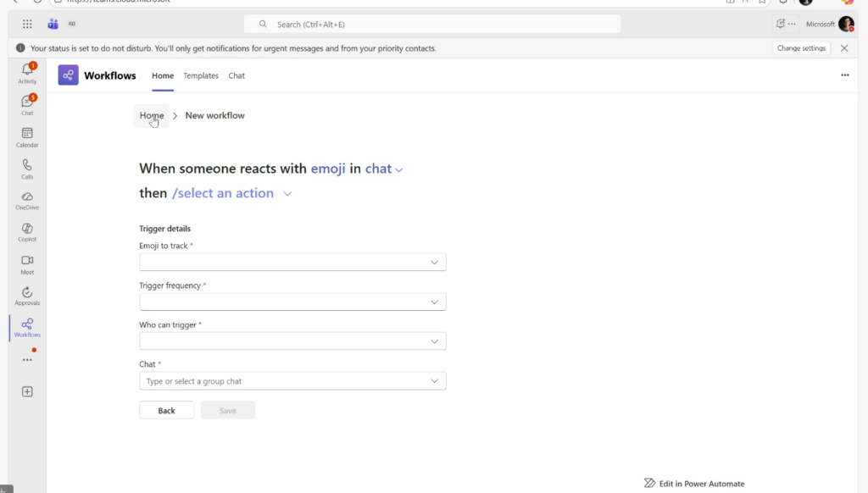Open Edit in Power Automate link
This screenshot has height=493, width=868.
tap(694, 484)
